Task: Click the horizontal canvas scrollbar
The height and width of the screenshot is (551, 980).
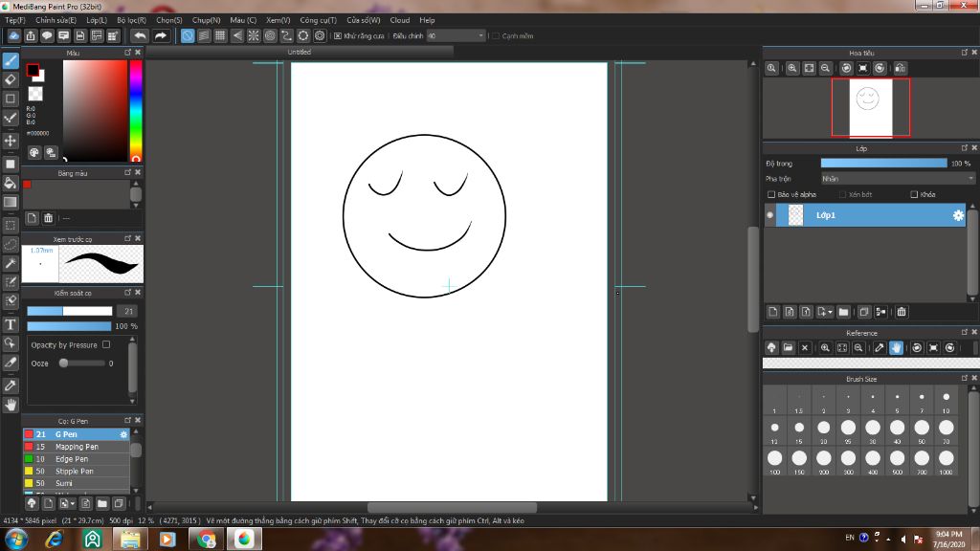Action: [x=452, y=507]
